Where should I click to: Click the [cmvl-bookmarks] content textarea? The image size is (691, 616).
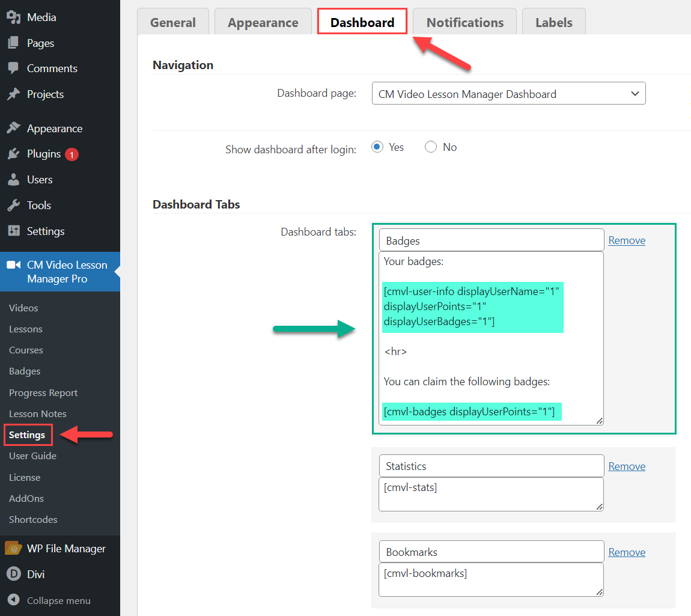[x=492, y=580]
